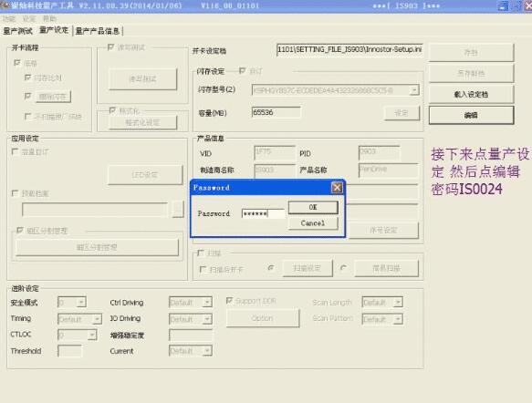Viewport: 532px width, 403px height.
Task: Click OK in the Password dialog
Action: click(x=313, y=207)
